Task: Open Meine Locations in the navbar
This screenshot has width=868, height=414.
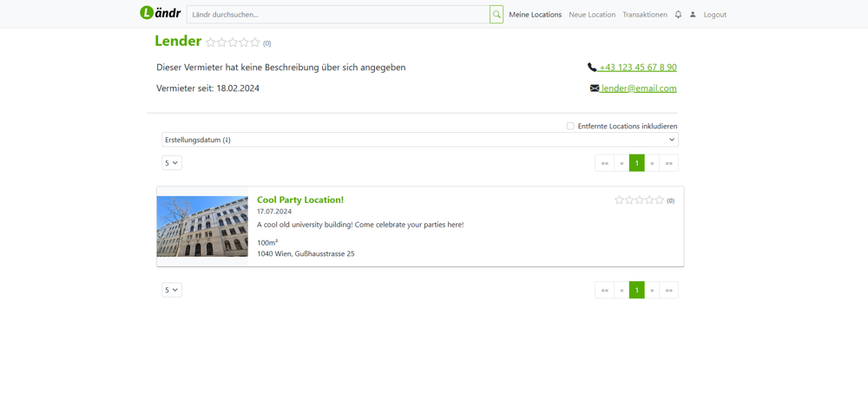Action: click(536, 15)
